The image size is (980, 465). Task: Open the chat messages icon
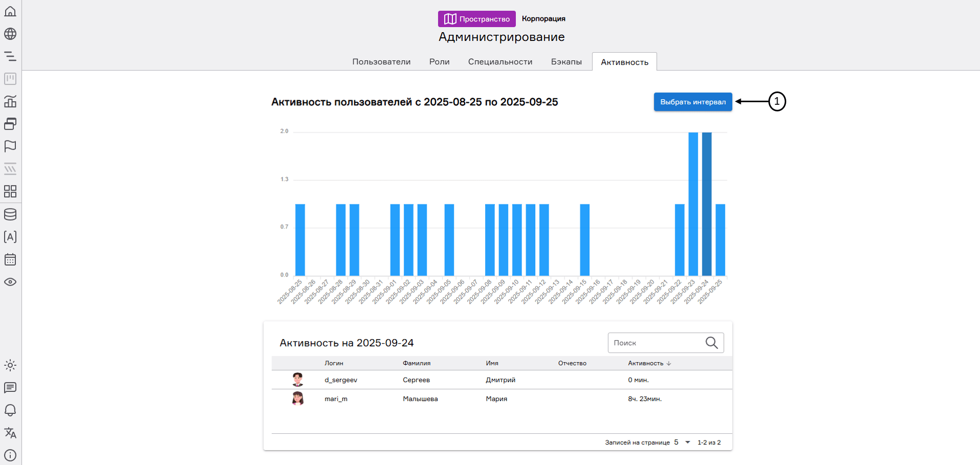[x=10, y=388]
